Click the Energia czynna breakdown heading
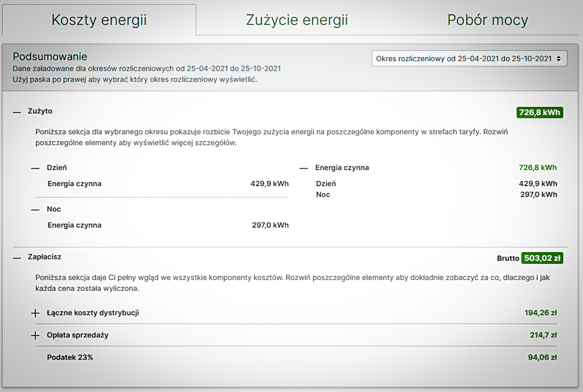The image size is (583, 392). tap(342, 168)
